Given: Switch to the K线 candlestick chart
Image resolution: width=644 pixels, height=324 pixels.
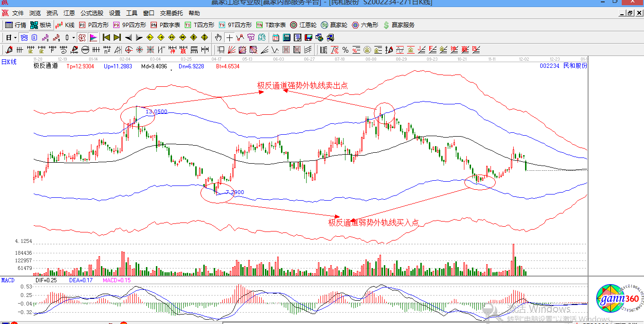Looking at the screenshot, I should (65, 25).
